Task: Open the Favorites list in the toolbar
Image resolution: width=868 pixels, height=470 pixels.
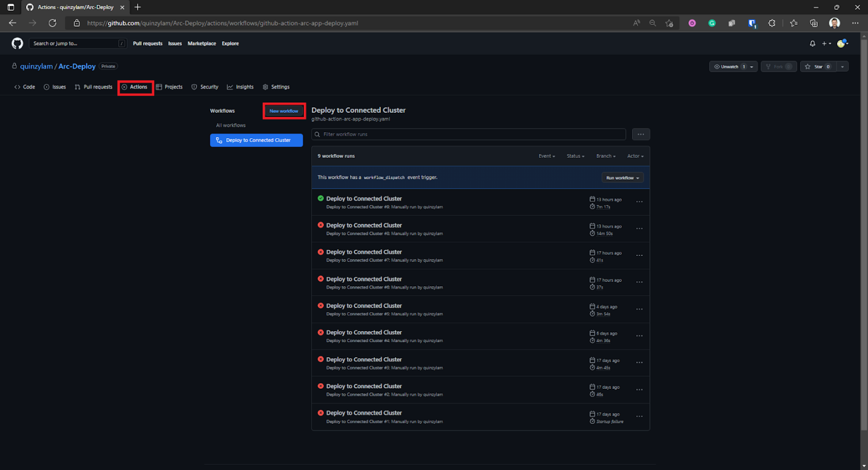Action: 794,23
